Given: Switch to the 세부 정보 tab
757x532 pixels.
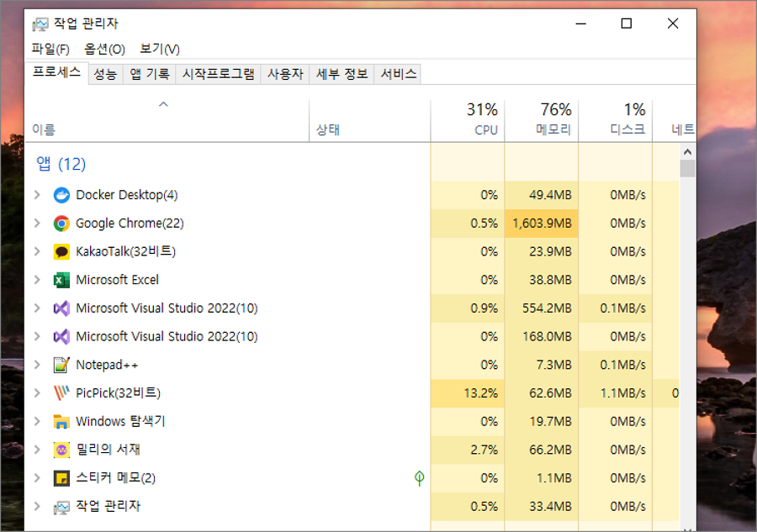Looking at the screenshot, I should (x=341, y=74).
